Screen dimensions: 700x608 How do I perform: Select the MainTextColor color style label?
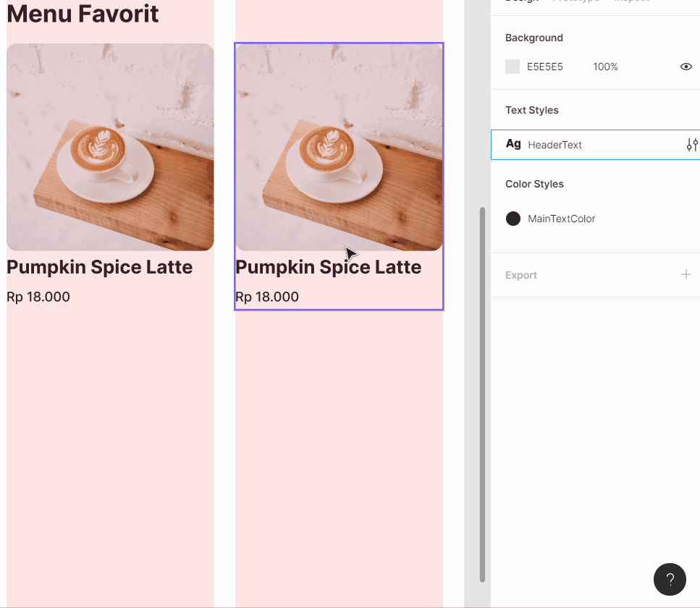(x=562, y=219)
